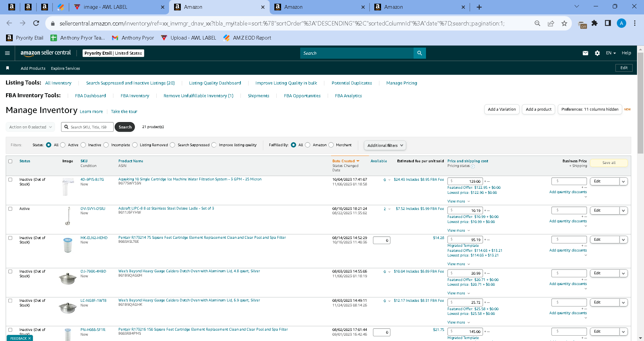Click the bookmark flag icon

7,68
